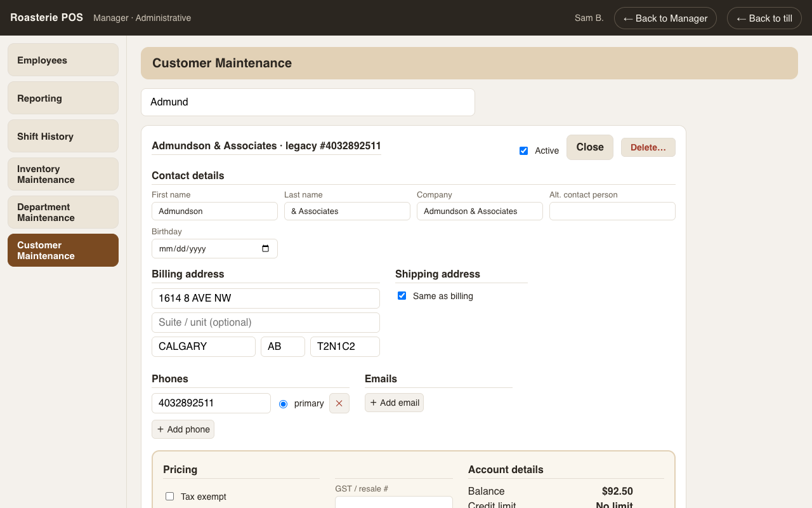Edit the Company field

point(480,211)
